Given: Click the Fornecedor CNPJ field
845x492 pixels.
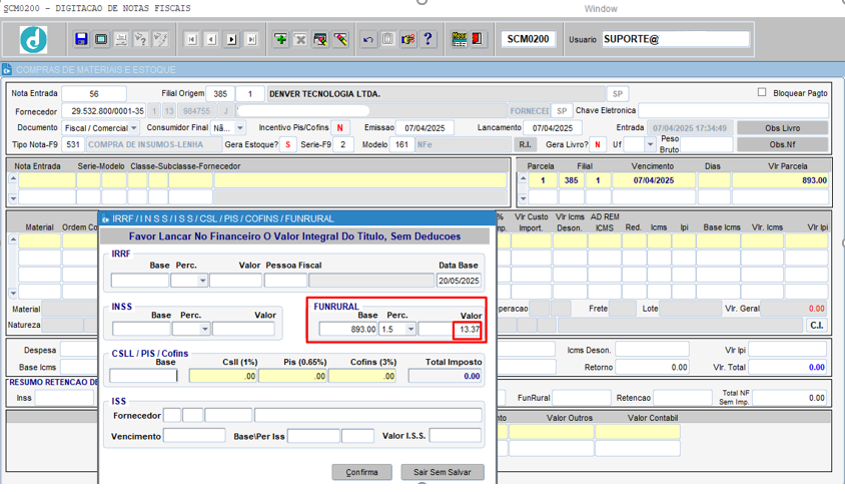Looking at the screenshot, I should pyautogui.click(x=104, y=111).
